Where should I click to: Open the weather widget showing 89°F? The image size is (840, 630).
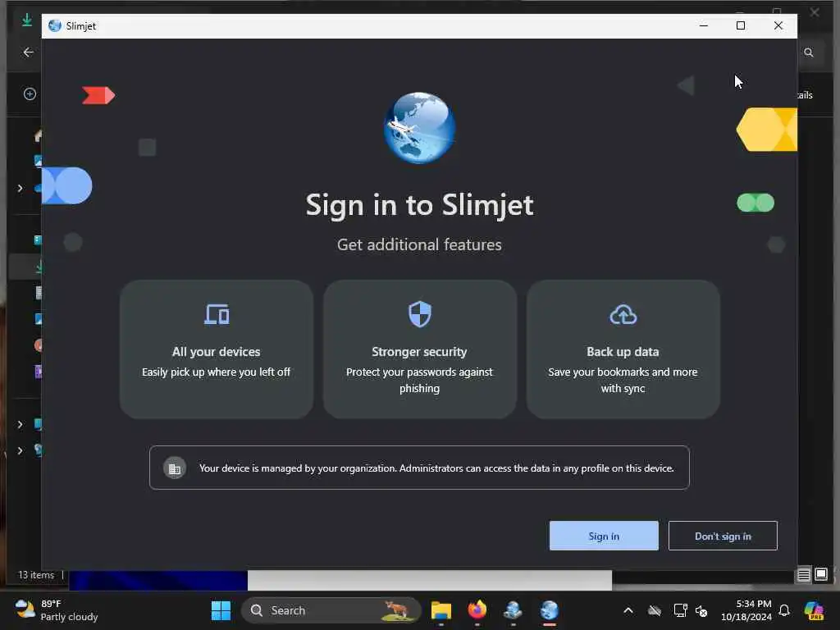(57, 610)
